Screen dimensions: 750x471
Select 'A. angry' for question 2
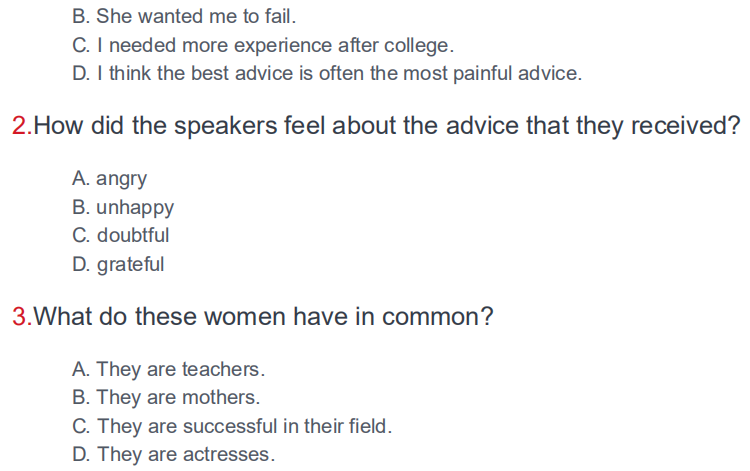click(110, 179)
